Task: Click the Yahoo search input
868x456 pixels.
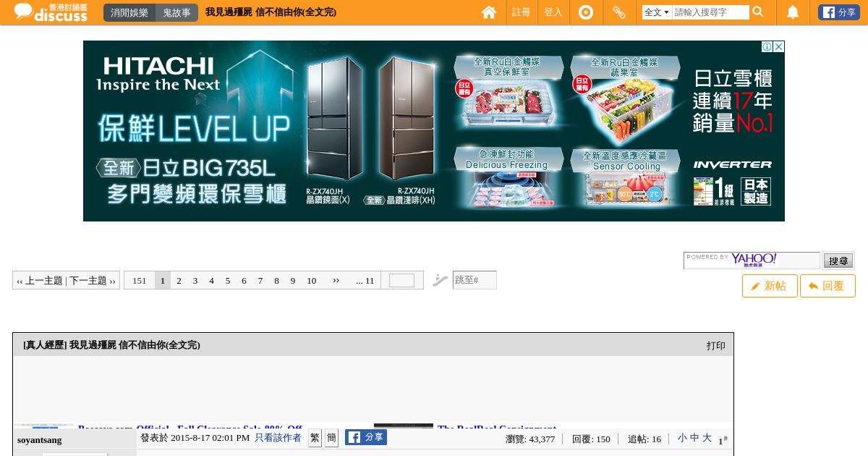Action: (x=752, y=261)
